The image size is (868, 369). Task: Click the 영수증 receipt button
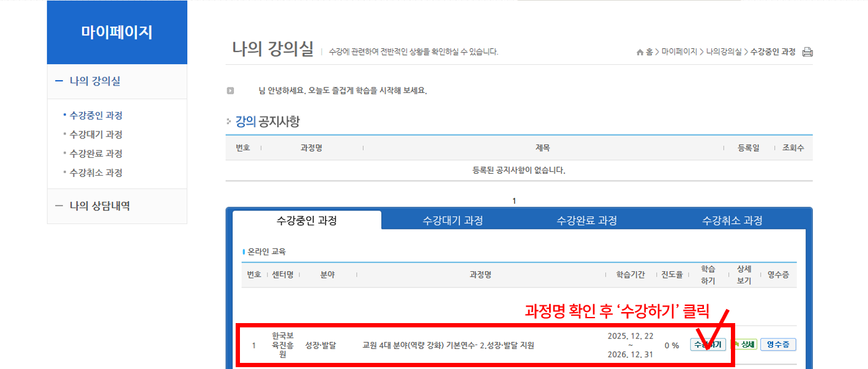[x=778, y=345]
